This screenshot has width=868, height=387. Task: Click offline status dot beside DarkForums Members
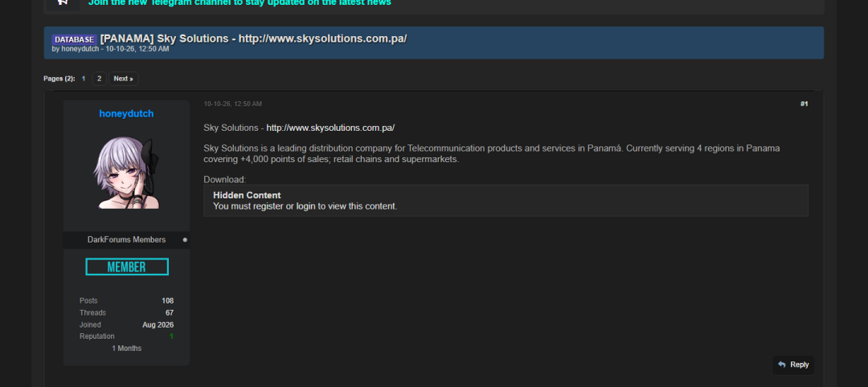pos(185,240)
